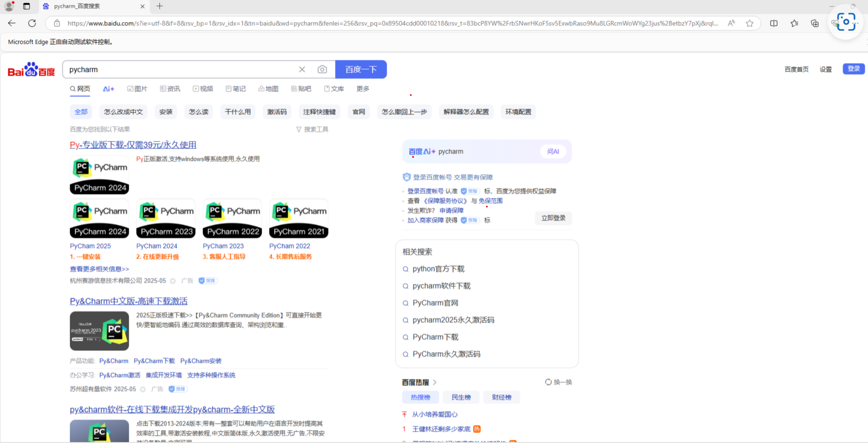Viewport: 868px width, 443px height.
Task: View site information lock icon
Action: pyautogui.click(x=57, y=23)
